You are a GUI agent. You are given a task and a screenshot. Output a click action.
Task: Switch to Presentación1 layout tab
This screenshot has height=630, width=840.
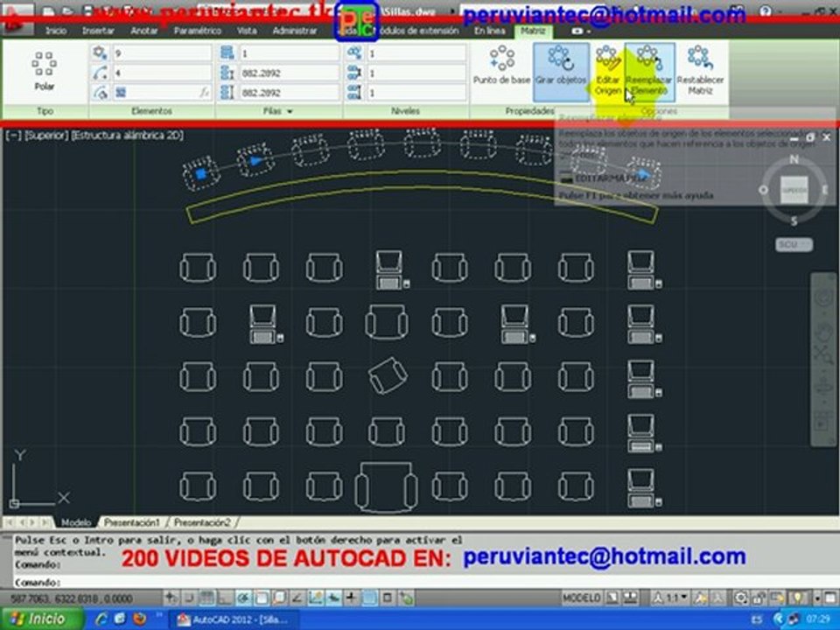pos(132,522)
